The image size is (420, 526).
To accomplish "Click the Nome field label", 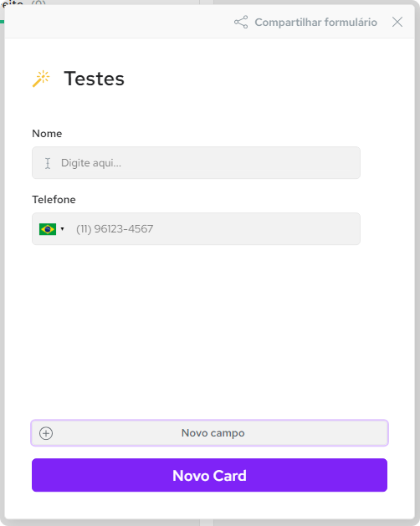I will [47, 134].
